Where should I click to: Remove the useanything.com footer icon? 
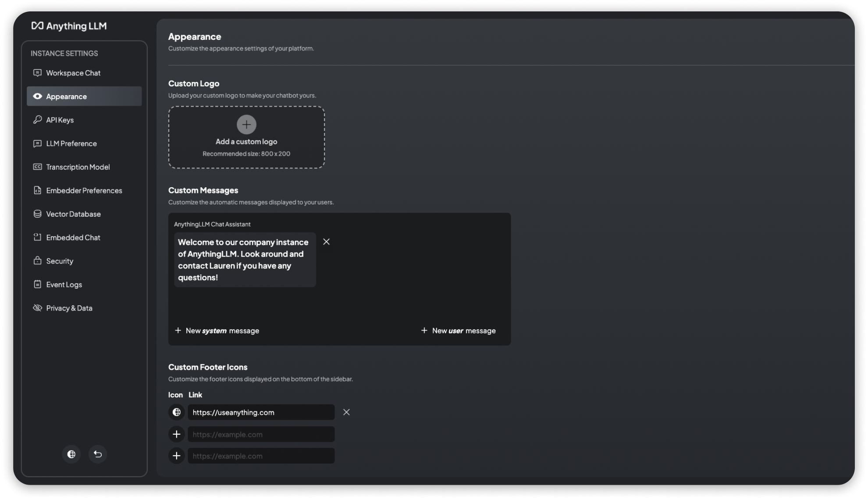(346, 412)
